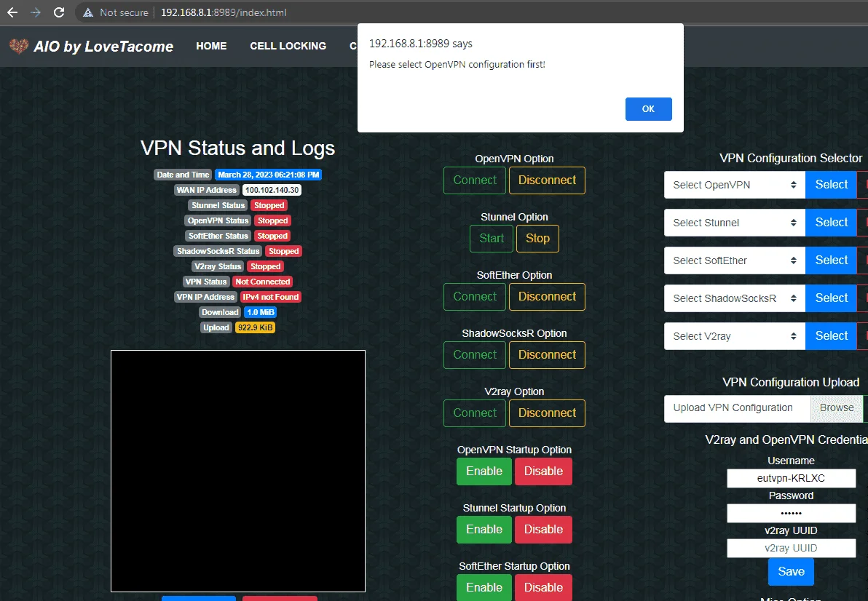Disable SoftEther Startup Option

(544, 588)
